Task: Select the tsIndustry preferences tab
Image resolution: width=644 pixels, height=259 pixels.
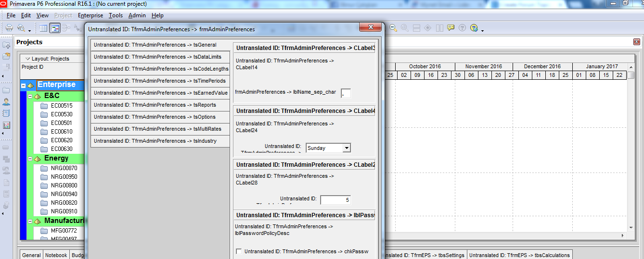Action: click(160, 141)
